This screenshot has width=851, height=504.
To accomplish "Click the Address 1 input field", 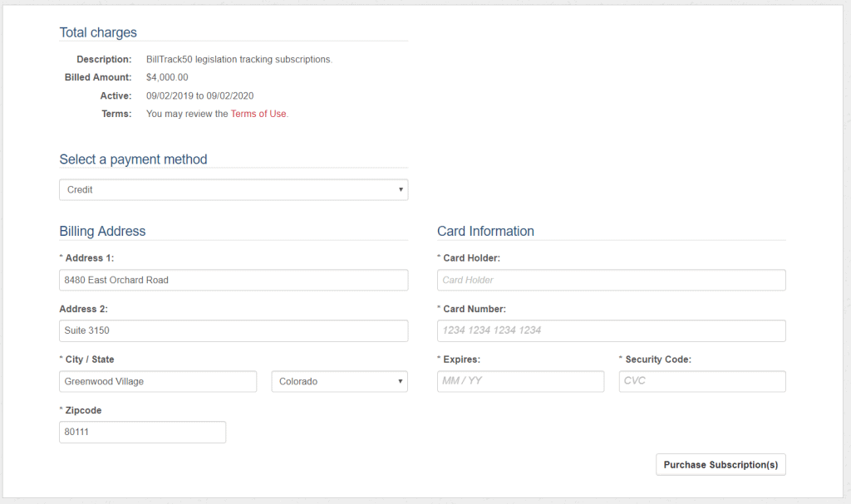I will point(234,280).
